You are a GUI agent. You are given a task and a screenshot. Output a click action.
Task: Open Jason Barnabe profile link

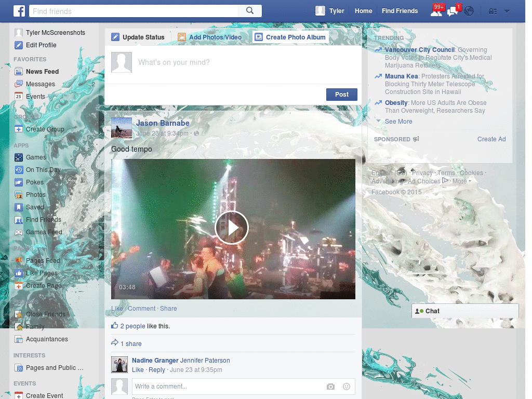[163, 123]
